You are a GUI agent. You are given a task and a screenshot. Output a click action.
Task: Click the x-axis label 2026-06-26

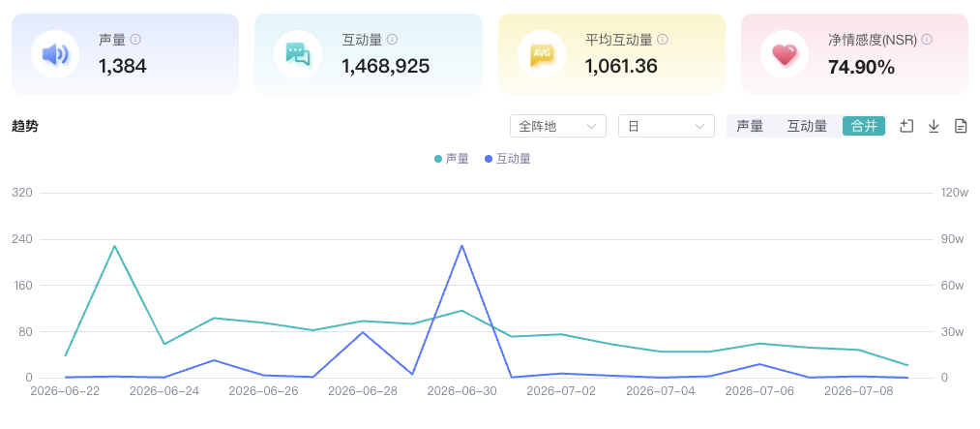coord(263,391)
